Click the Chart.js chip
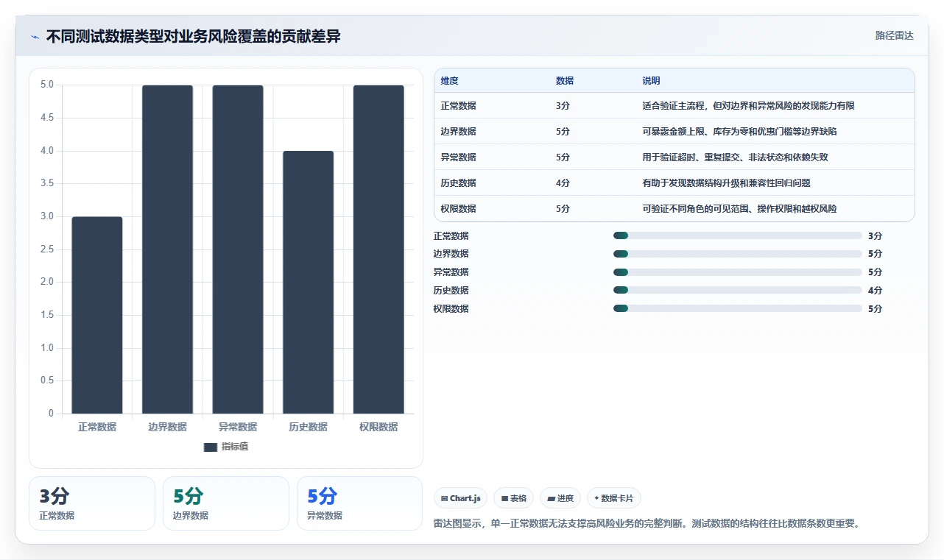The width and height of the screenshot is (944, 560). point(460,498)
